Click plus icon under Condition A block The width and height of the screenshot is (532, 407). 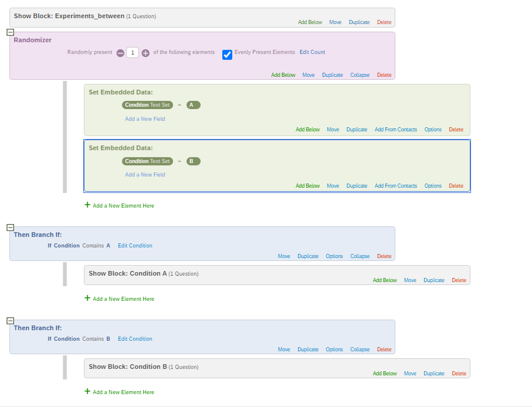tap(87, 298)
